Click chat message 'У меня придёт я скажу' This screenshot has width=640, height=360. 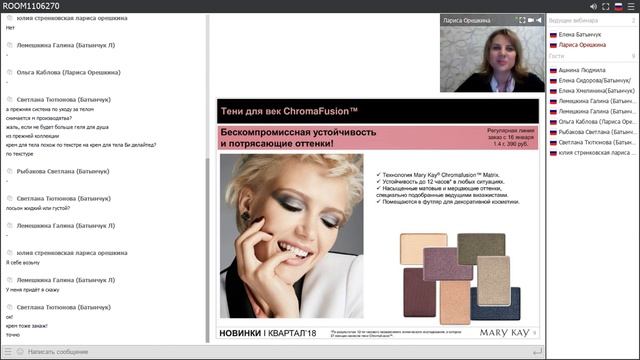point(33,290)
